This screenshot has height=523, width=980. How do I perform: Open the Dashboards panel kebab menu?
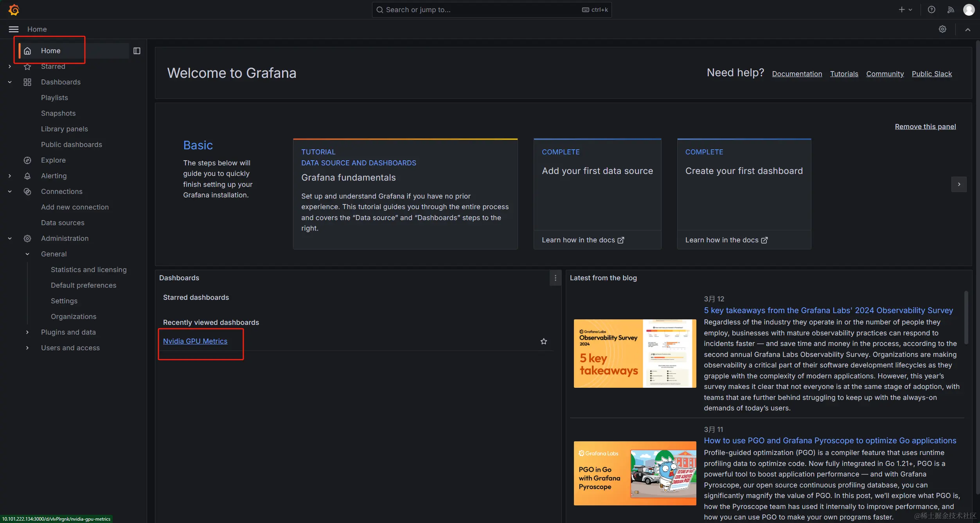(x=555, y=278)
